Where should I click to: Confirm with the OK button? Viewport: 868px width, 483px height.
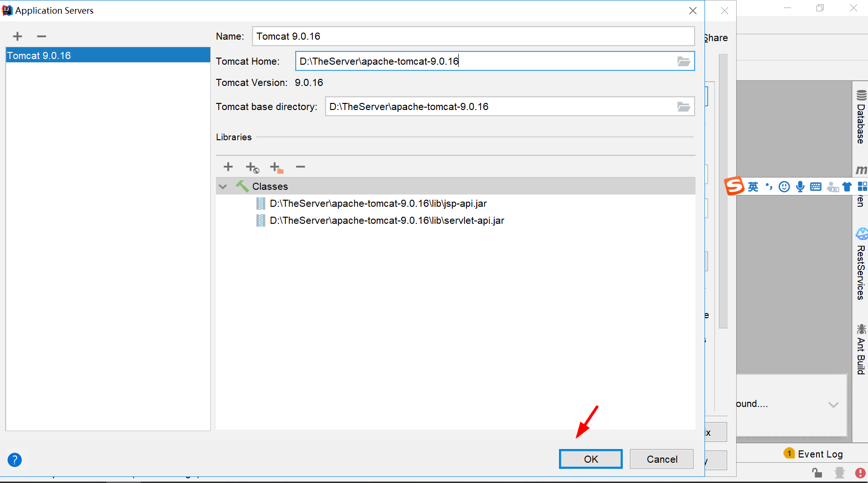tap(591, 459)
